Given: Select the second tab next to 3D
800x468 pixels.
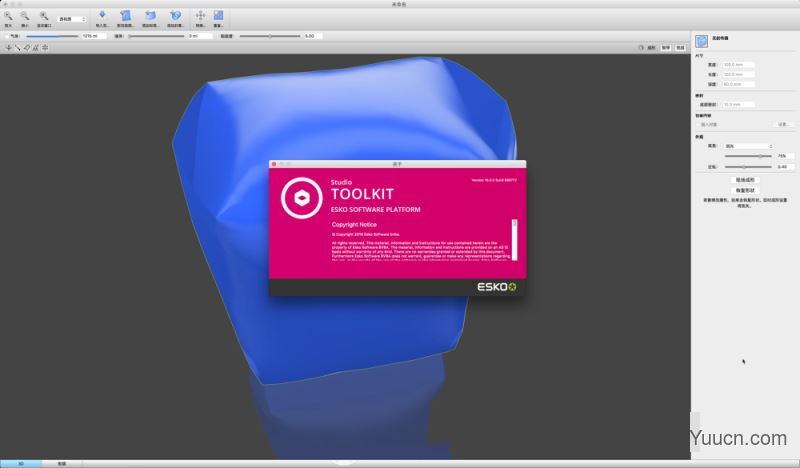Looking at the screenshot, I should click(62, 464).
